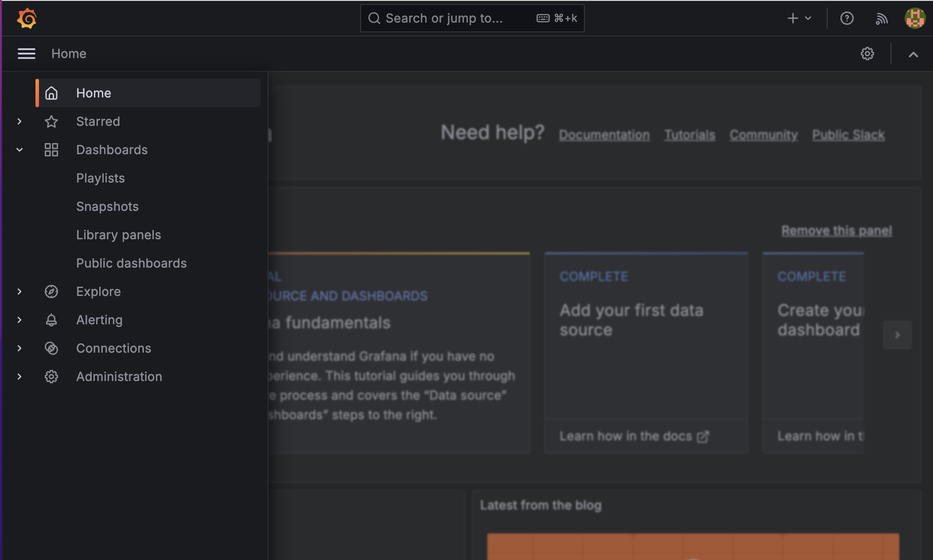
Task: Expand the Connections section chevron
Action: (x=19, y=348)
